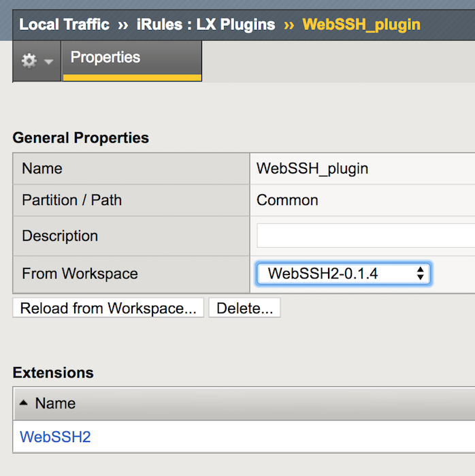Click the Common partition value

click(287, 200)
